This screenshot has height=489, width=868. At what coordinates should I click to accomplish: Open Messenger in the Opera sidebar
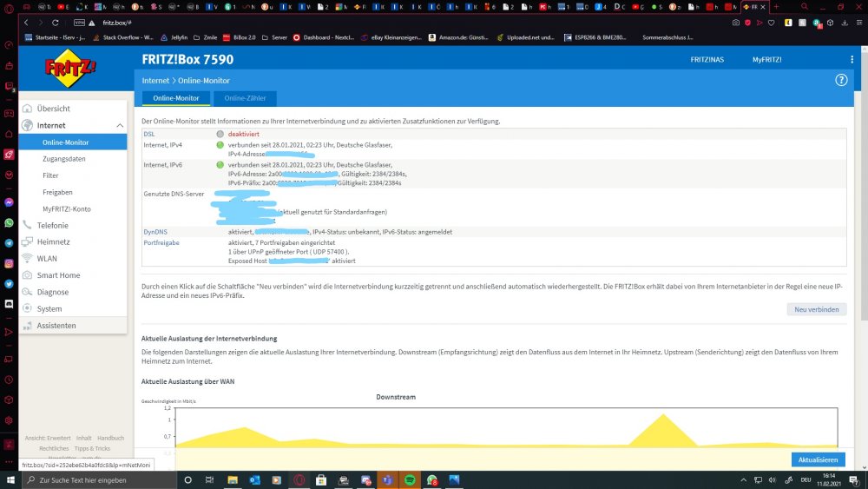click(9, 202)
